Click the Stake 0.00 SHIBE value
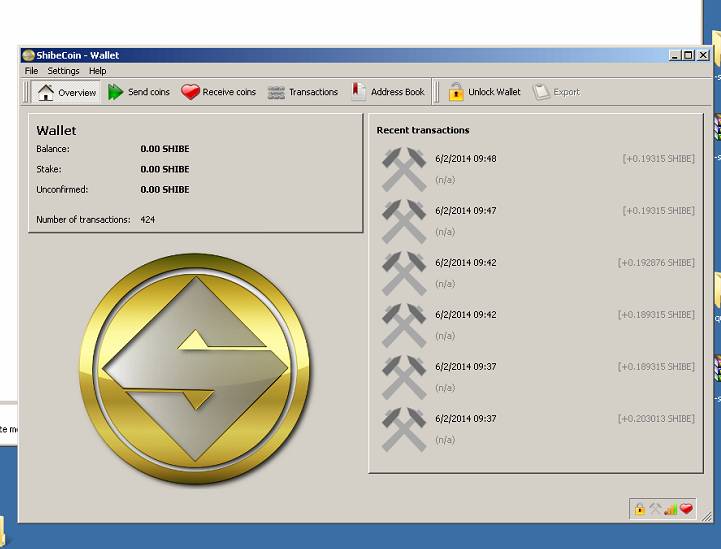Viewport: 721px width, 549px height. (x=165, y=169)
